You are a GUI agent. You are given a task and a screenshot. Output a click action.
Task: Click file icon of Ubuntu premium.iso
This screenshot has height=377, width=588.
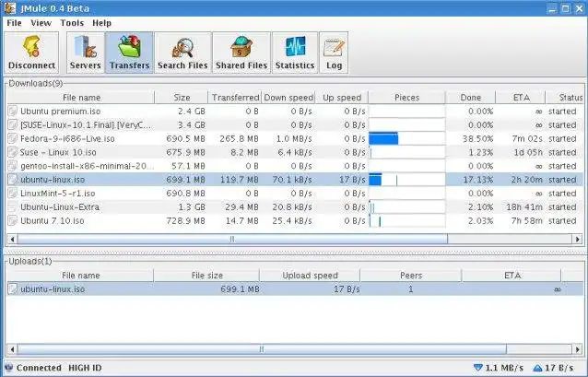[13, 112]
